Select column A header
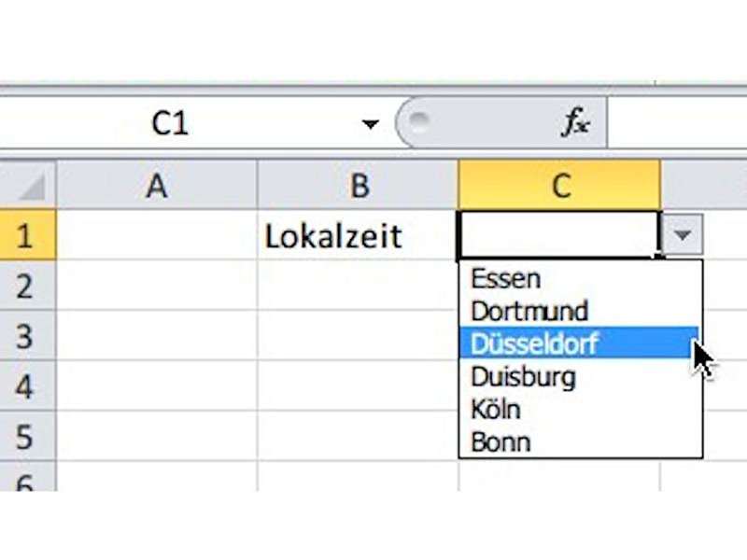This screenshot has width=747, height=560. pos(157,187)
